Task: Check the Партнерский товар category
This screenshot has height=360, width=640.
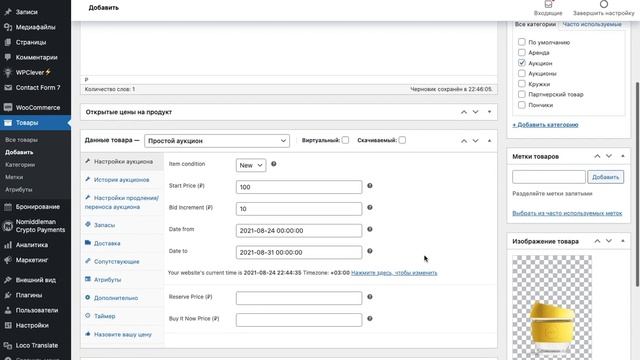Action: pos(522,94)
